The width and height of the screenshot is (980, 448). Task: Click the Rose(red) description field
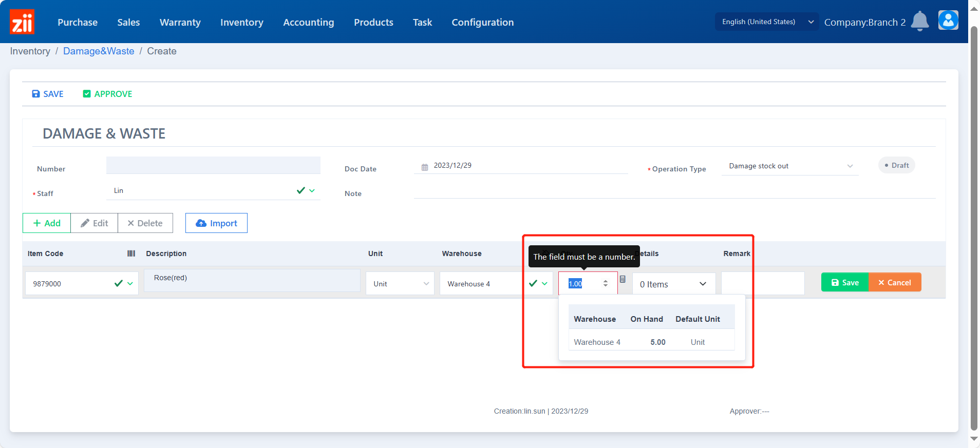[x=252, y=281]
